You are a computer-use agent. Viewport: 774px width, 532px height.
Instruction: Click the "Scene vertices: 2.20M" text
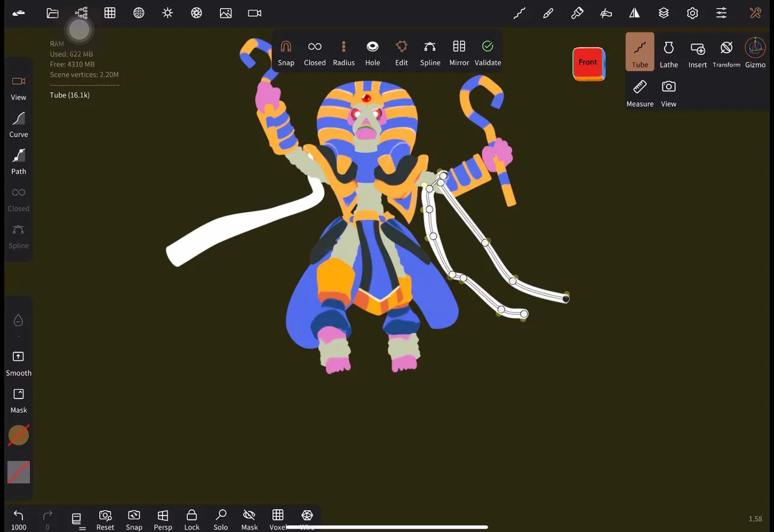(84, 74)
